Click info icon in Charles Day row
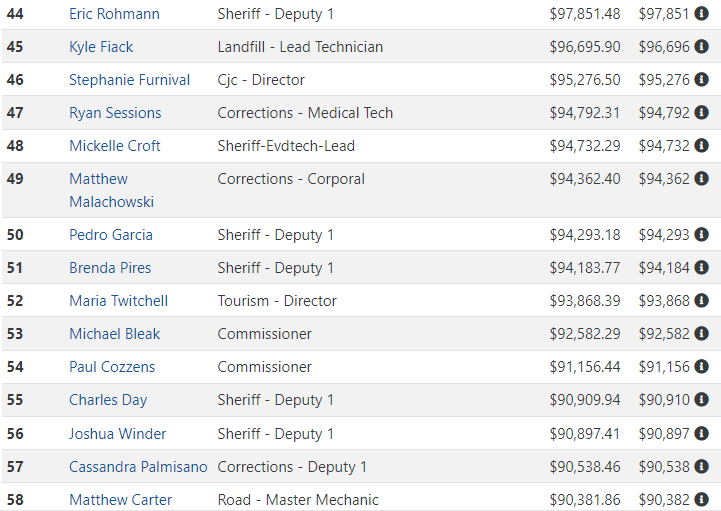This screenshot has height=511, width=721. pos(701,400)
